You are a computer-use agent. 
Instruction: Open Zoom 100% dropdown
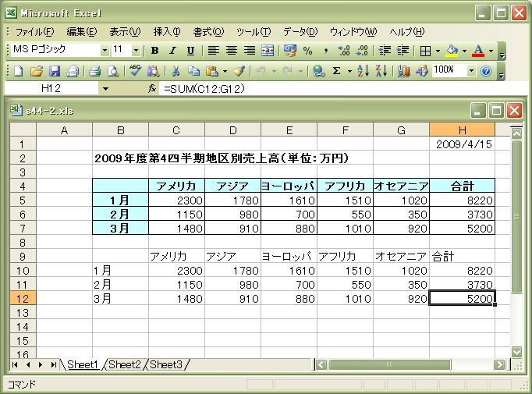coord(471,70)
